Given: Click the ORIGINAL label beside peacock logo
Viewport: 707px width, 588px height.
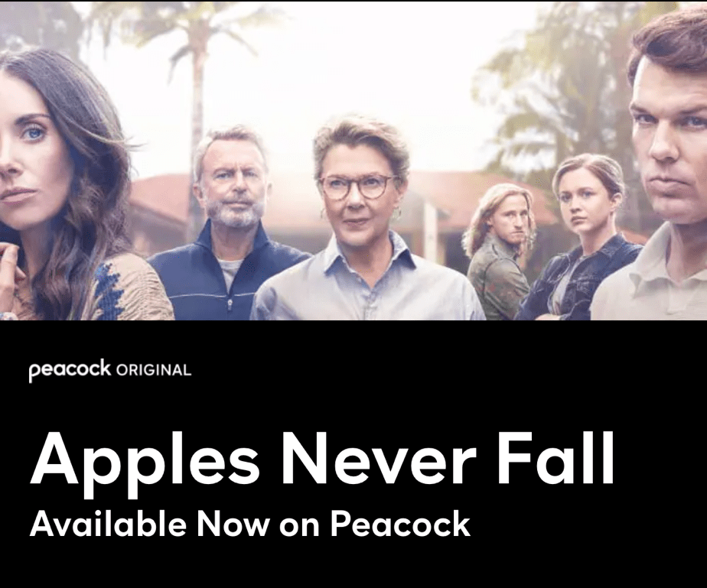Looking at the screenshot, I should [x=154, y=370].
